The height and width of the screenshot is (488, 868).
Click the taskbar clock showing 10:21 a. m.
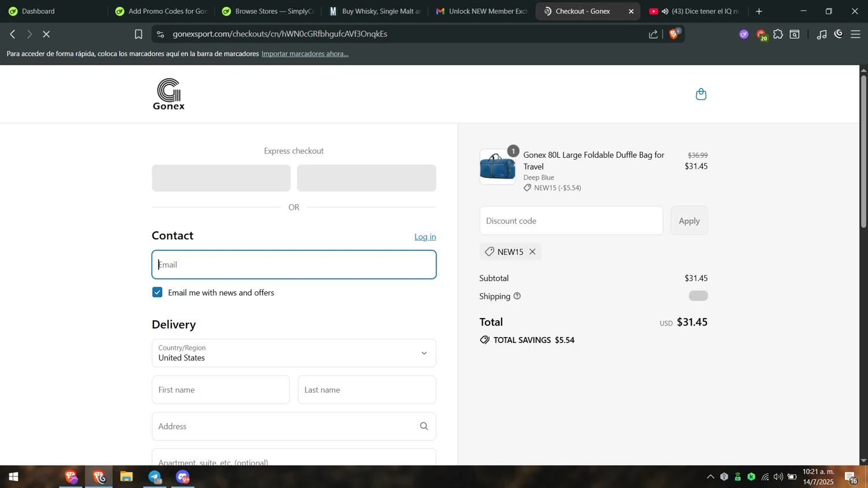coord(818,477)
